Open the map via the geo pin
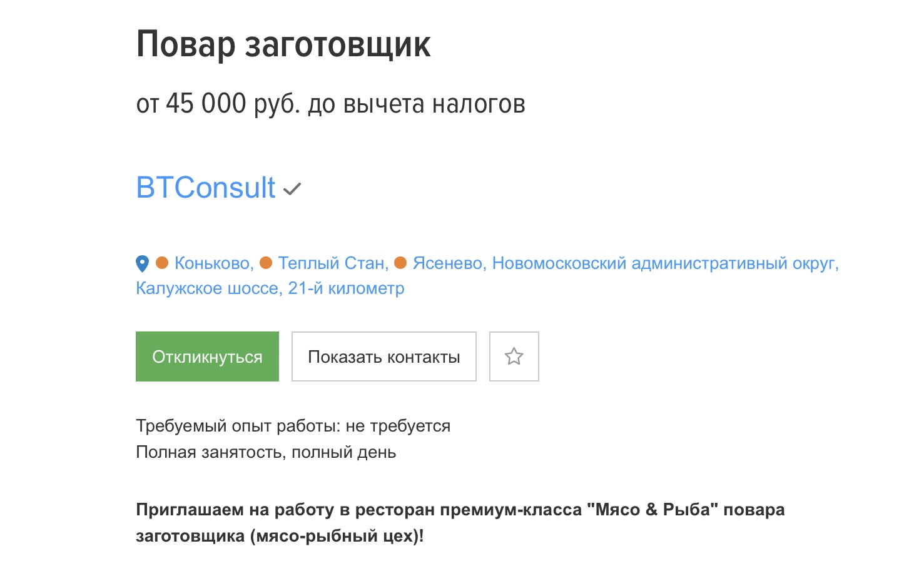 [x=143, y=263]
